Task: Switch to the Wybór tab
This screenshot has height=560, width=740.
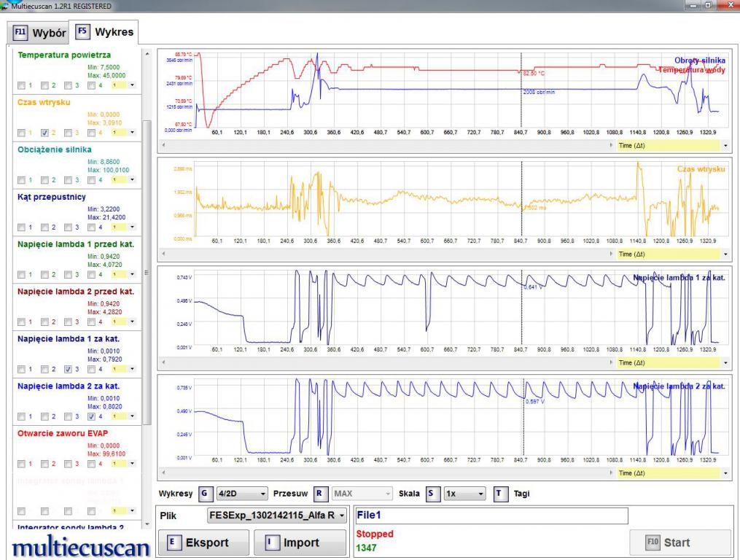Action: click(x=38, y=33)
